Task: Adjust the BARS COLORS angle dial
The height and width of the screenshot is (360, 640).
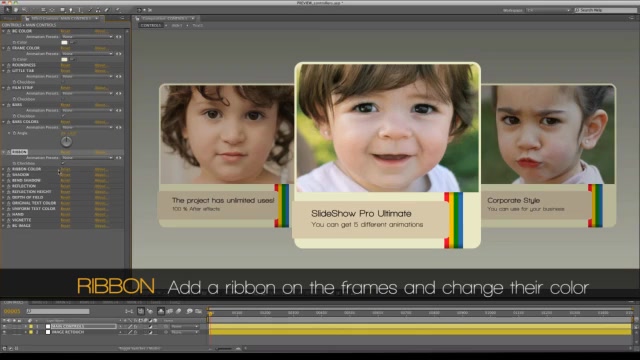Action: pyautogui.click(x=66, y=142)
